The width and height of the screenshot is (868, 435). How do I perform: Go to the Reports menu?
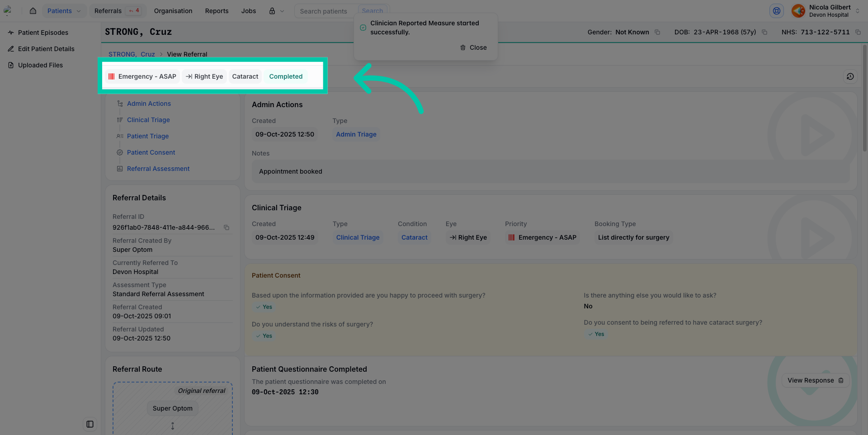[x=217, y=11]
